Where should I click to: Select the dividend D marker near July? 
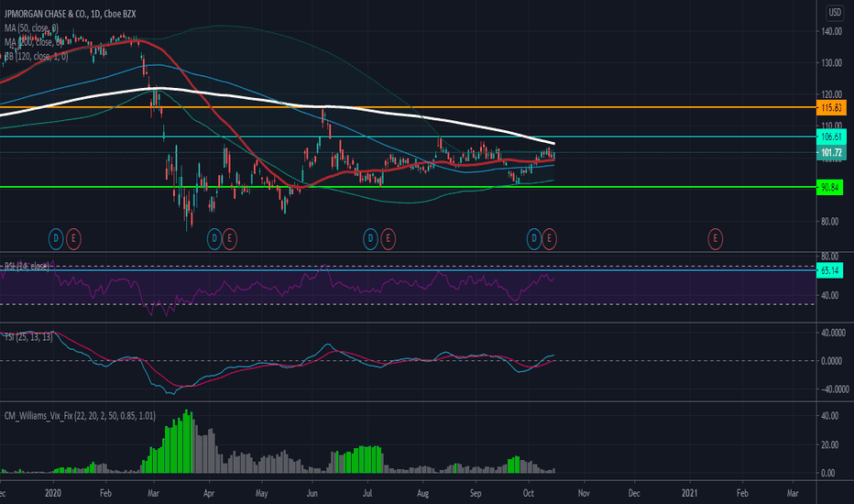(x=370, y=238)
